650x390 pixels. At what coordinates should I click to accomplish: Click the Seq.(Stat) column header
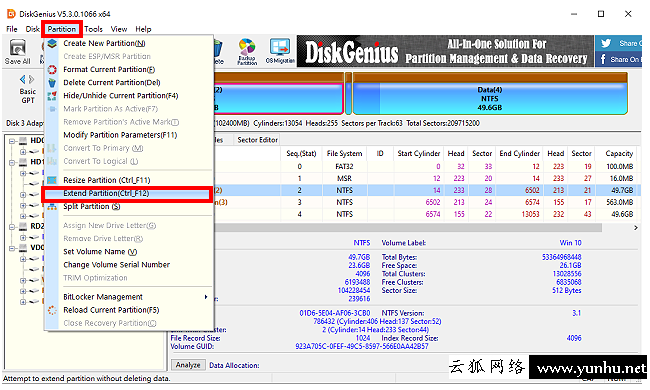pyautogui.click(x=301, y=154)
